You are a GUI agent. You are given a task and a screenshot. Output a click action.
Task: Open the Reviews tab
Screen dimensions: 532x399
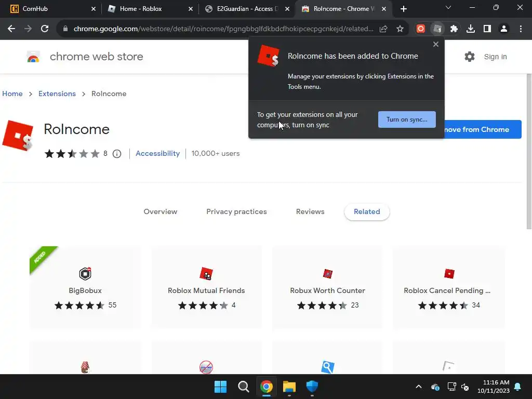pos(310,212)
